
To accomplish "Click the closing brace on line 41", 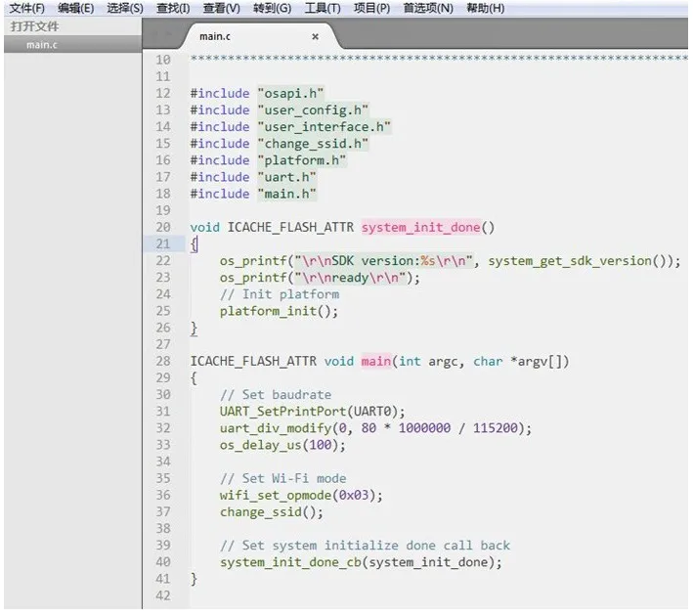I will coord(194,579).
